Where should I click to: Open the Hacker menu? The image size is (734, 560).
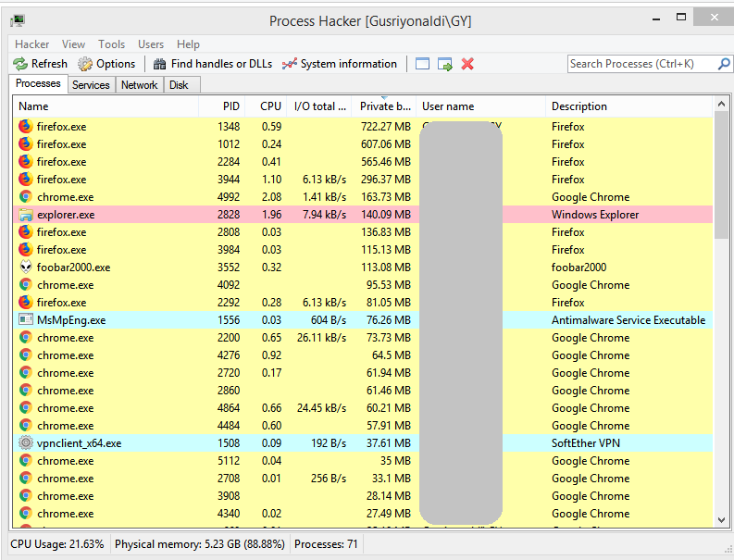pyautogui.click(x=31, y=44)
